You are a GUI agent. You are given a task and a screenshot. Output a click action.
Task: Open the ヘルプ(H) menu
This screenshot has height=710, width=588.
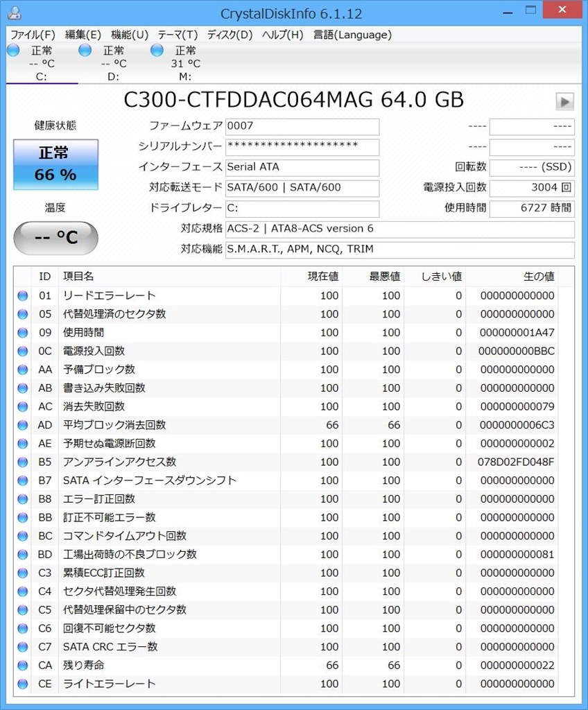click(x=283, y=35)
